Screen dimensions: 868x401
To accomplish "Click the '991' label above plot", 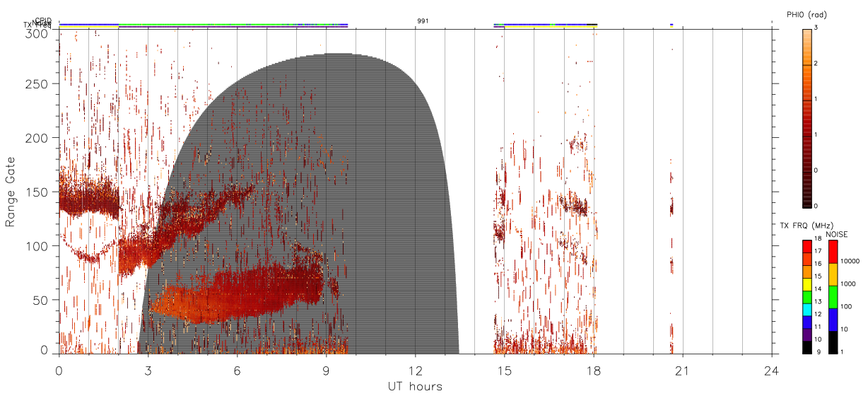I will (423, 21).
